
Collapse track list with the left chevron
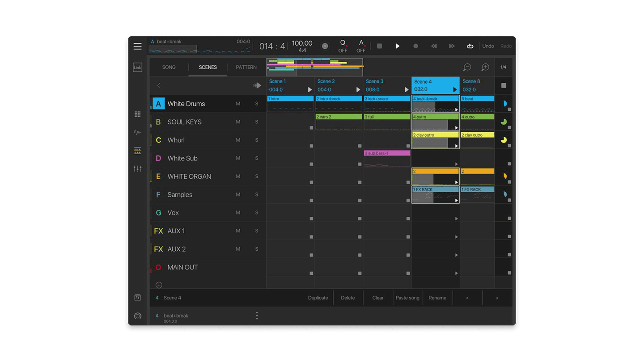[159, 85]
